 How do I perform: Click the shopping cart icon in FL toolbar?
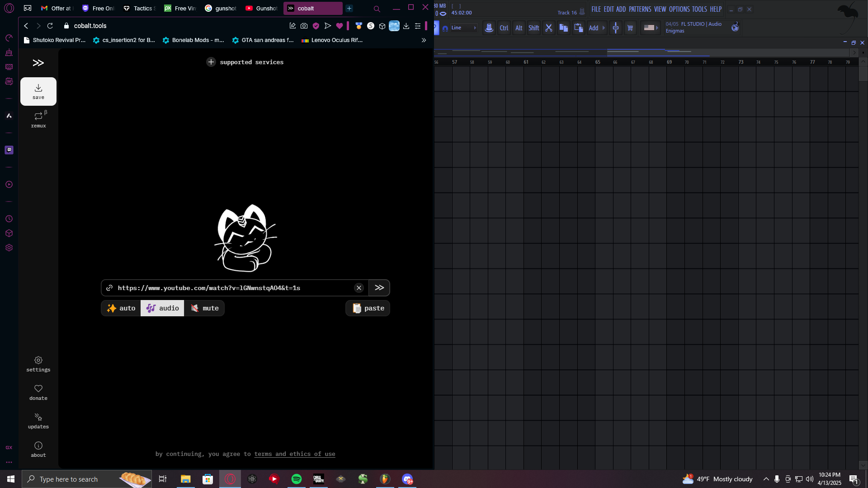pyautogui.click(x=630, y=28)
